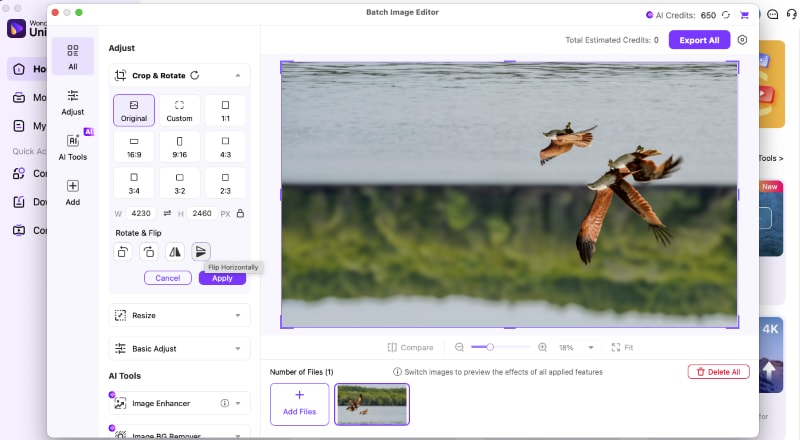Export all images
This screenshot has width=800, height=440.
tap(699, 40)
